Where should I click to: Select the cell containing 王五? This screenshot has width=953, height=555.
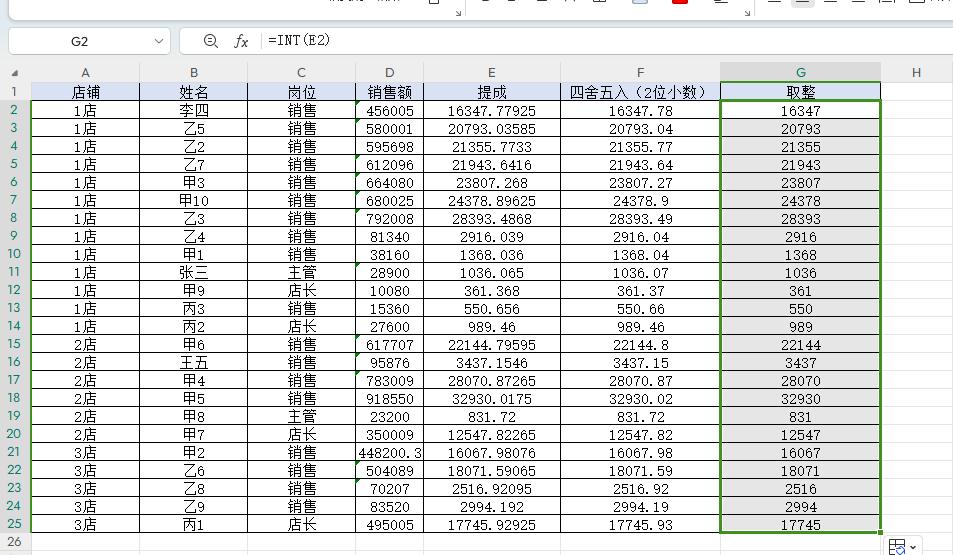tap(193, 362)
